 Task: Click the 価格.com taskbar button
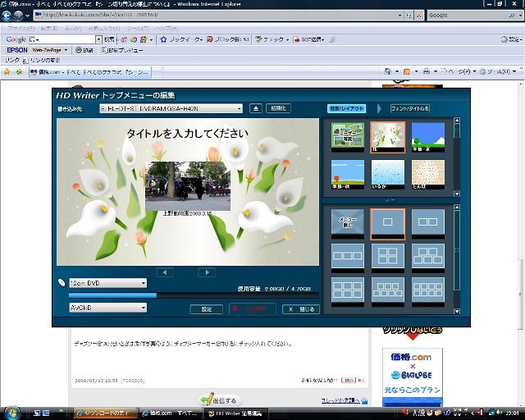click(x=171, y=413)
